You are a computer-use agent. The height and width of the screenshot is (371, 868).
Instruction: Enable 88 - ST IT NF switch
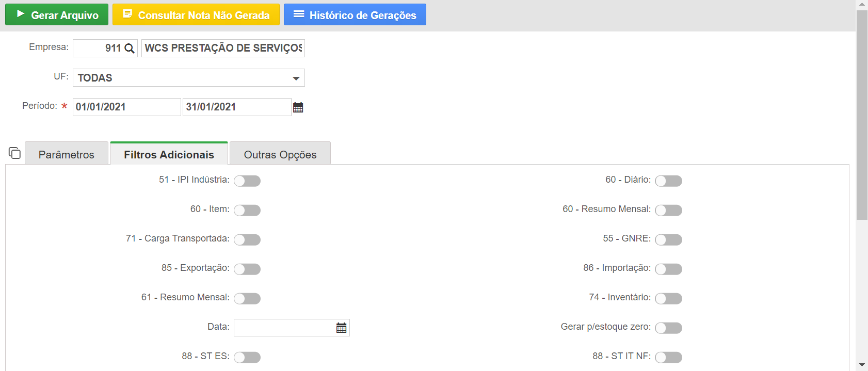tap(668, 357)
